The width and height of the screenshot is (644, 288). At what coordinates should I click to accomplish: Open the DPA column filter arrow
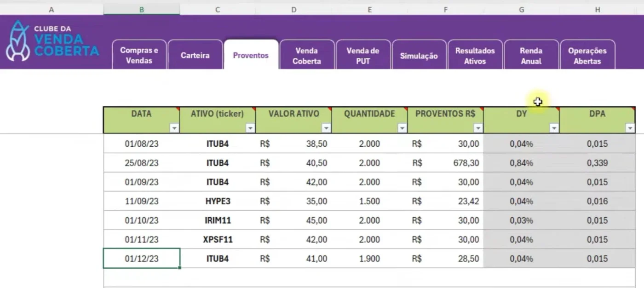click(x=630, y=128)
